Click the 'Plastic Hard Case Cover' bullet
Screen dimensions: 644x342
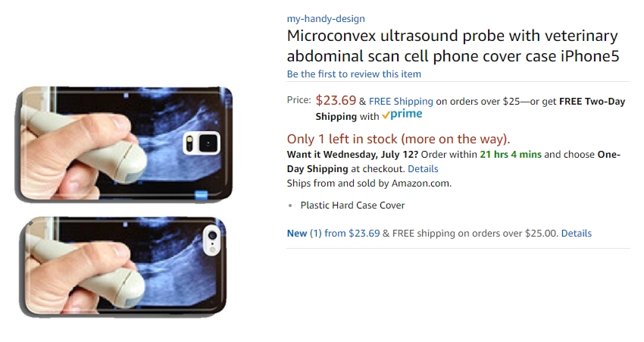(x=352, y=205)
